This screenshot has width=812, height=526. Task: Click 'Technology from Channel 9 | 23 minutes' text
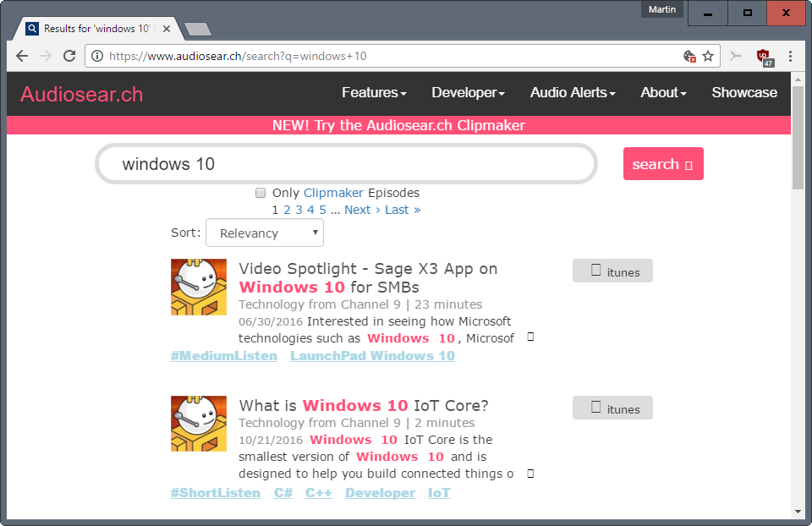point(360,304)
